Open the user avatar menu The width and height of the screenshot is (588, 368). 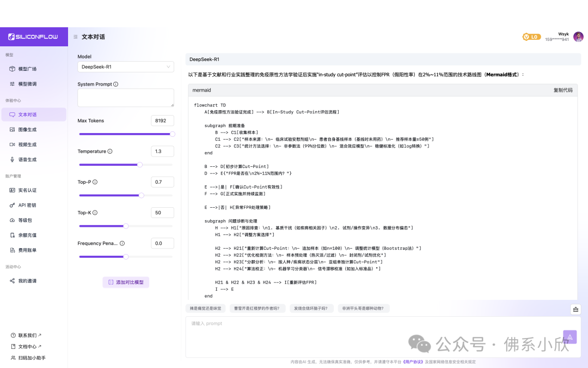point(578,37)
